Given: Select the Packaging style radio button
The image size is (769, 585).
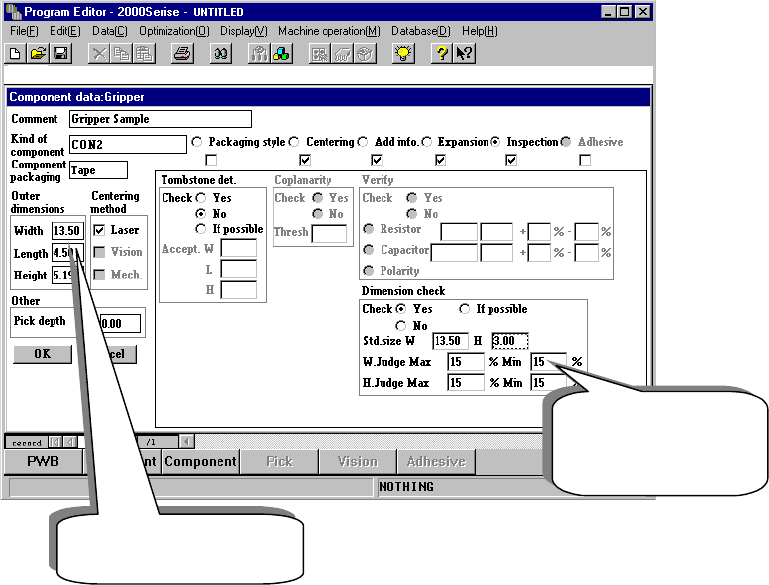Looking at the screenshot, I should 197,142.
